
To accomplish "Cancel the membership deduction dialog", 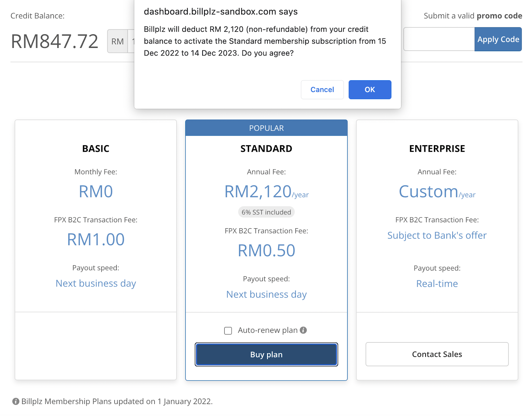I will [x=322, y=90].
